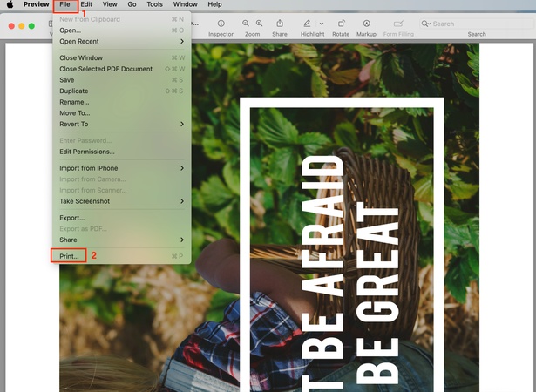Image resolution: width=536 pixels, height=392 pixels.
Task: Open the Window menu
Action: [185, 4]
